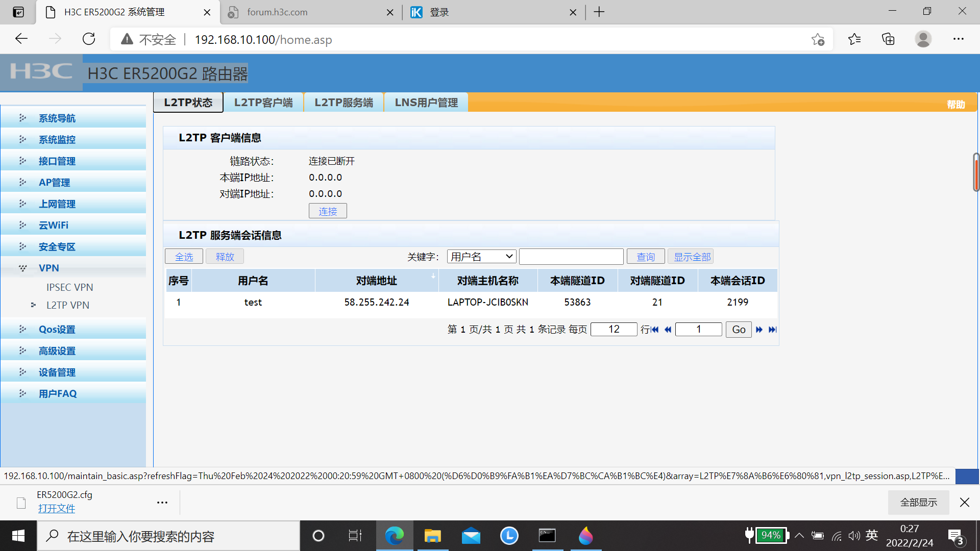Go to first page of session list
The width and height of the screenshot is (980, 551).
click(655, 330)
